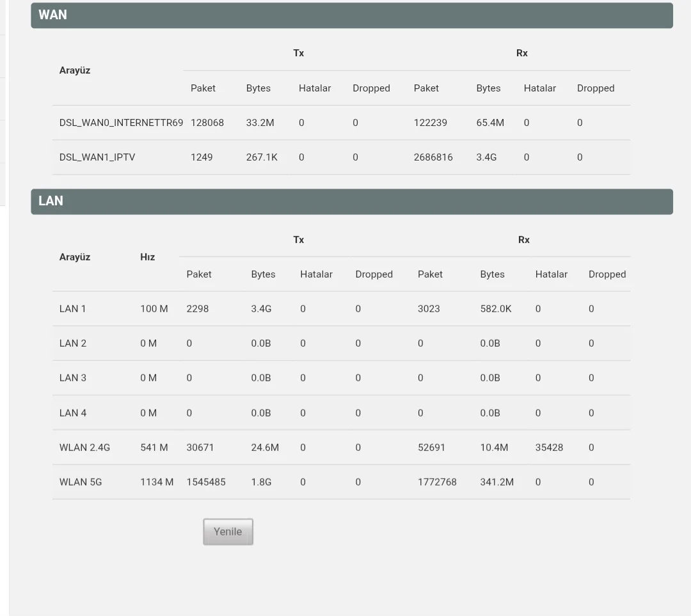This screenshot has height=616, width=691.
Task: Select WLAN 2.4G Tx bytes 24.6M
Action: point(265,448)
